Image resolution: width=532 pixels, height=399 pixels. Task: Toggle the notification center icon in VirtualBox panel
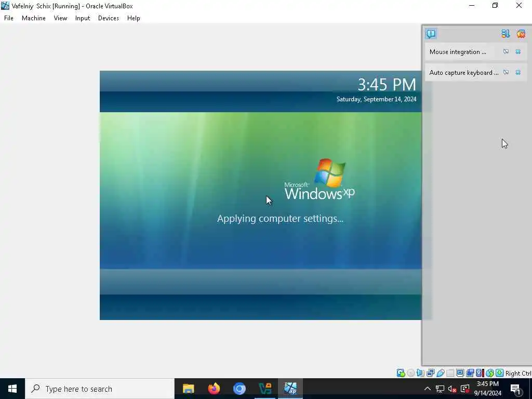[x=431, y=34]
